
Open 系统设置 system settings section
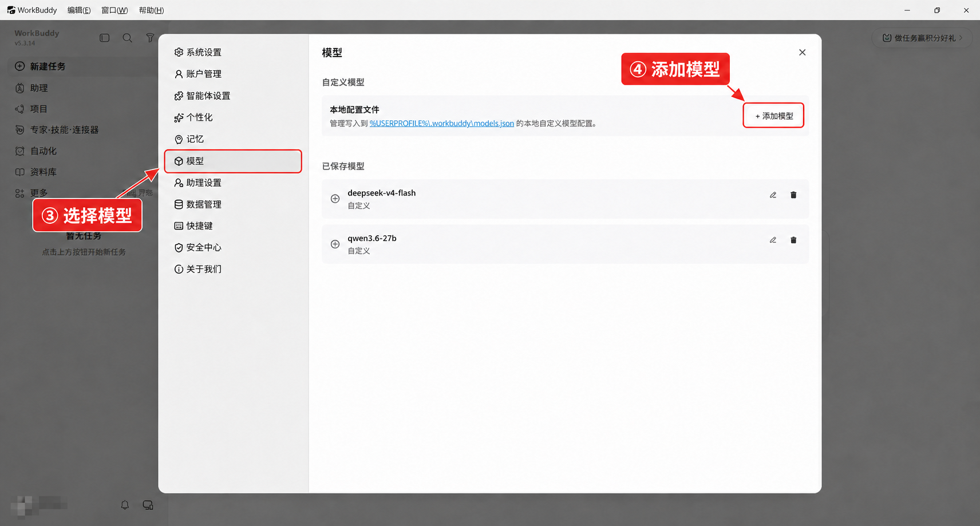click(x=232, y=52)
